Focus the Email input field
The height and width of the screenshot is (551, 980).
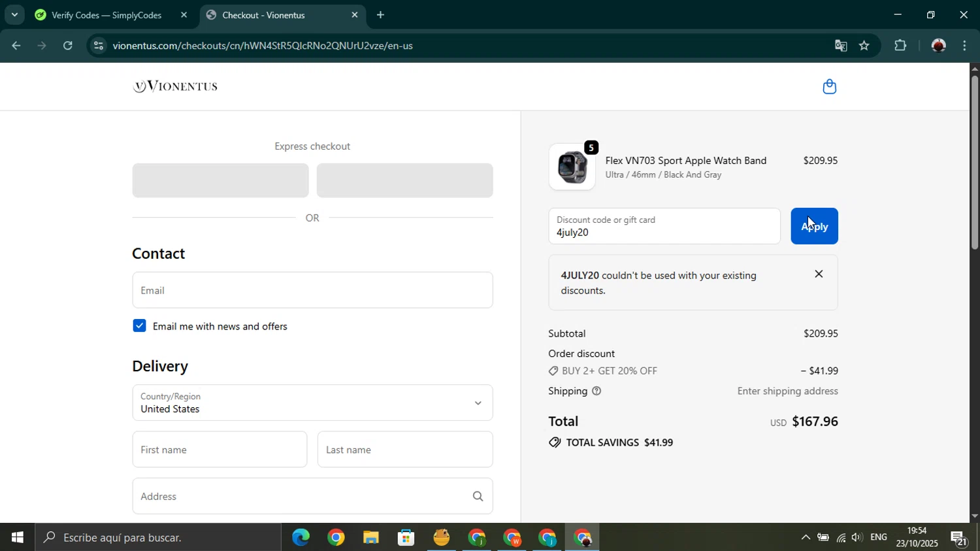[x=312, y=290]
